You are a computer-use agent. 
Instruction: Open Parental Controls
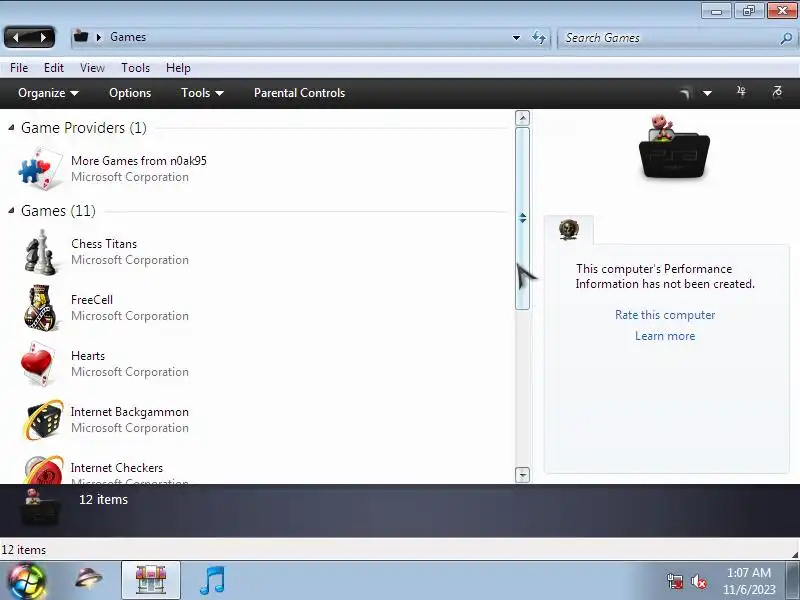pyautogui.click(x=299, y=93)
